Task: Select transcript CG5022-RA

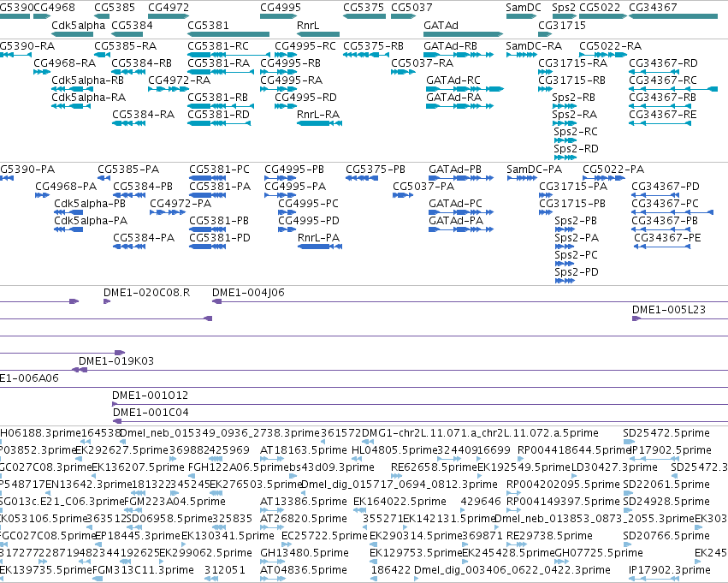Action: tap(603, 55)
